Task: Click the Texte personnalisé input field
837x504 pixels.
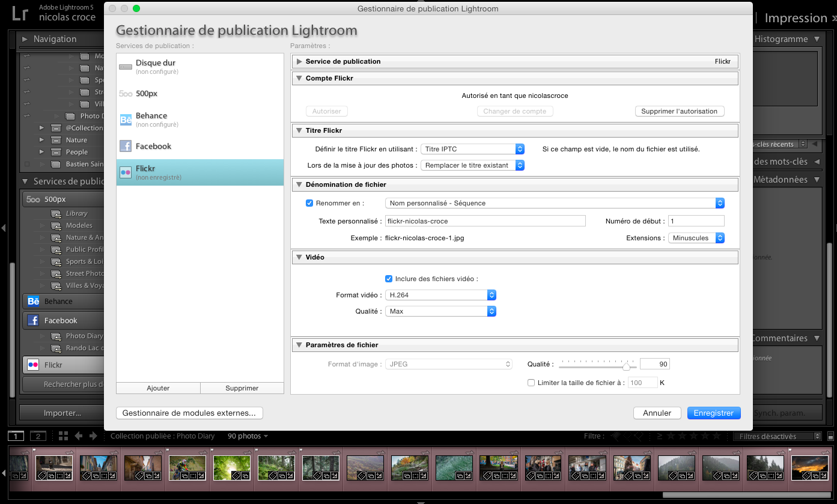Action: point(485,221)
